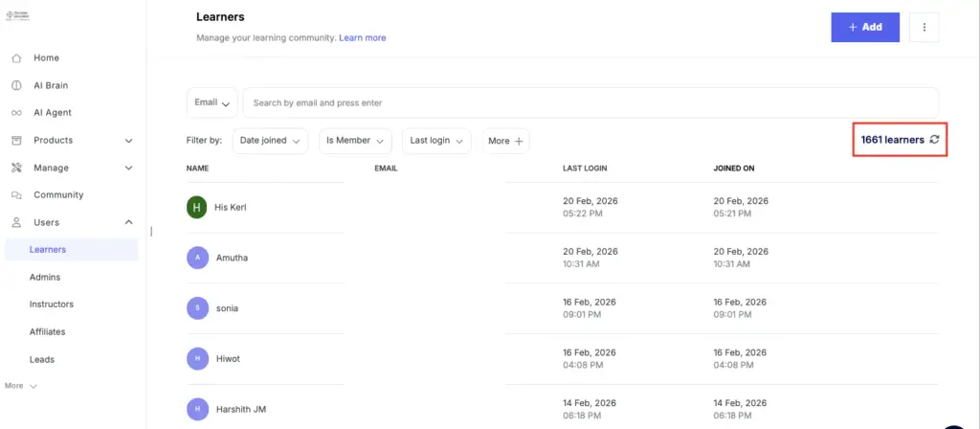Click the Home icon in sidebar
980x429 pixels.
pyautogui.click(x=16, y=58)
